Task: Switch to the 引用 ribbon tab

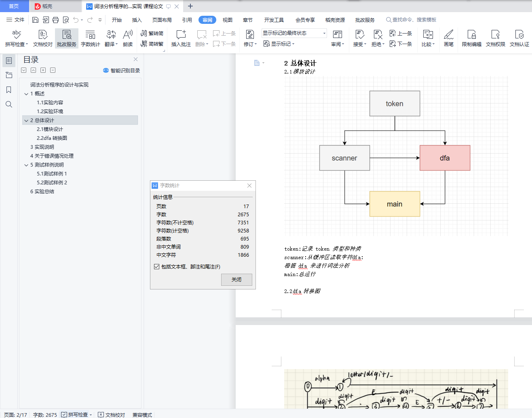Action: pos(187,20)
